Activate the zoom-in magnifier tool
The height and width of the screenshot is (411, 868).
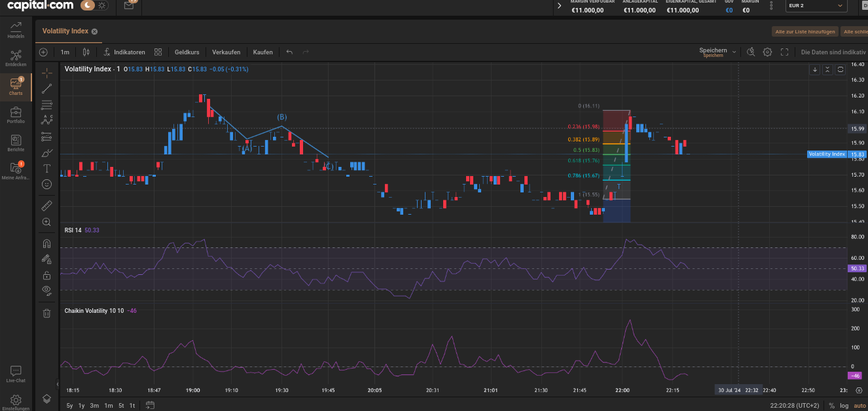point(46,222)
